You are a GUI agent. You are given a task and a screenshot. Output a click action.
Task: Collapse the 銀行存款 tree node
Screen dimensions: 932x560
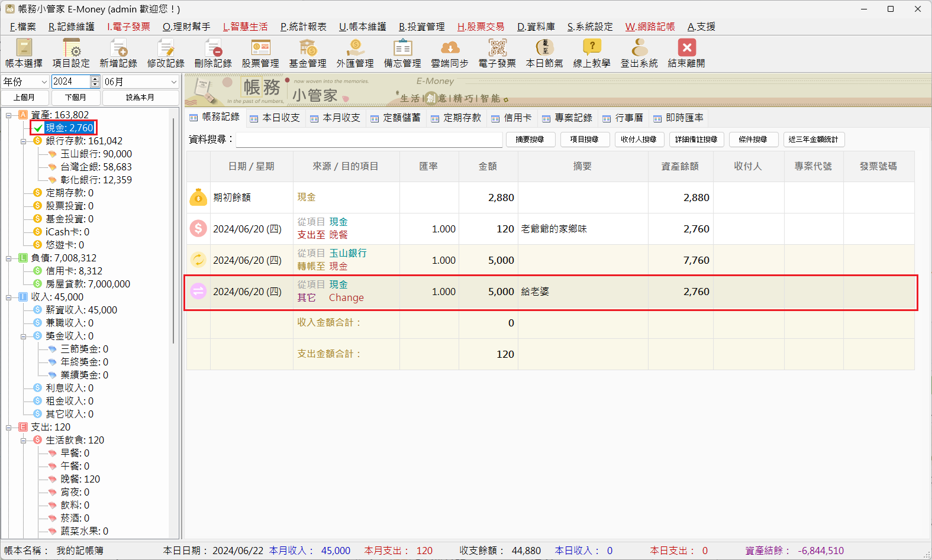coord(24,141)
